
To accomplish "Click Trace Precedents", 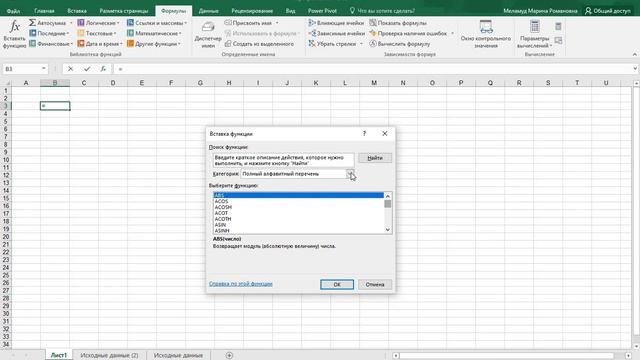I will point(336,23).
